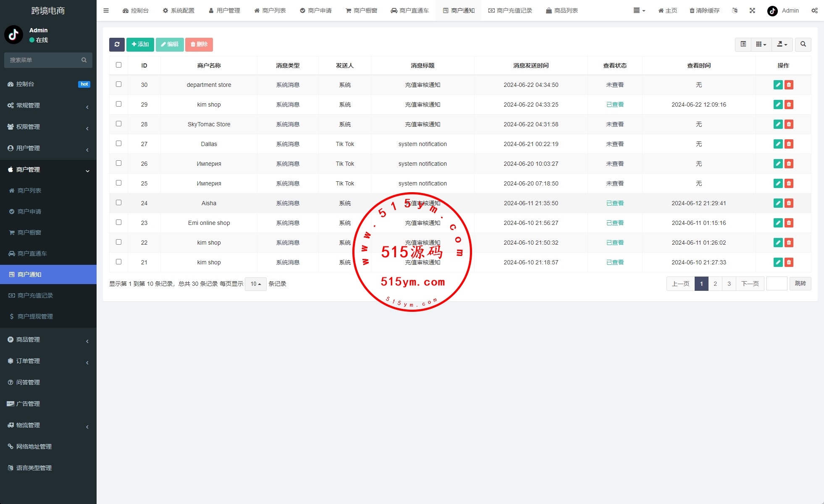Screen dimensions: 824x504
Task: Toggle the table card view icon
Action: tap(743, 44)
